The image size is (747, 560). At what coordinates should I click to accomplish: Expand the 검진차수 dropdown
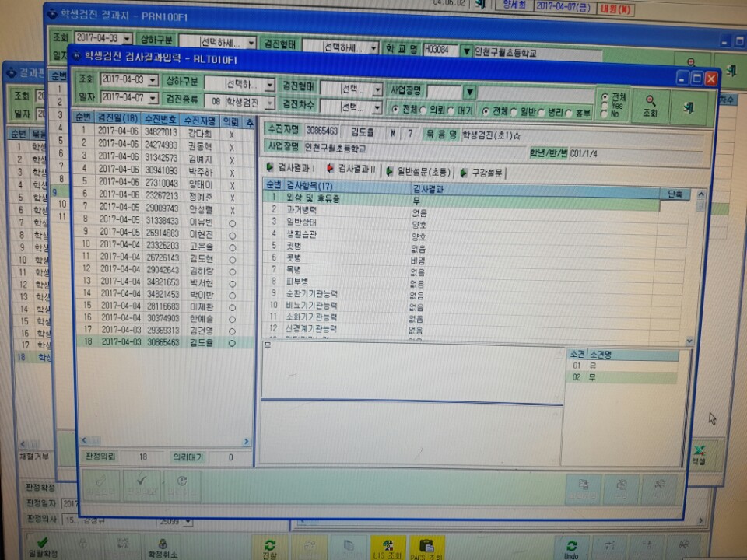click(351, 107)
